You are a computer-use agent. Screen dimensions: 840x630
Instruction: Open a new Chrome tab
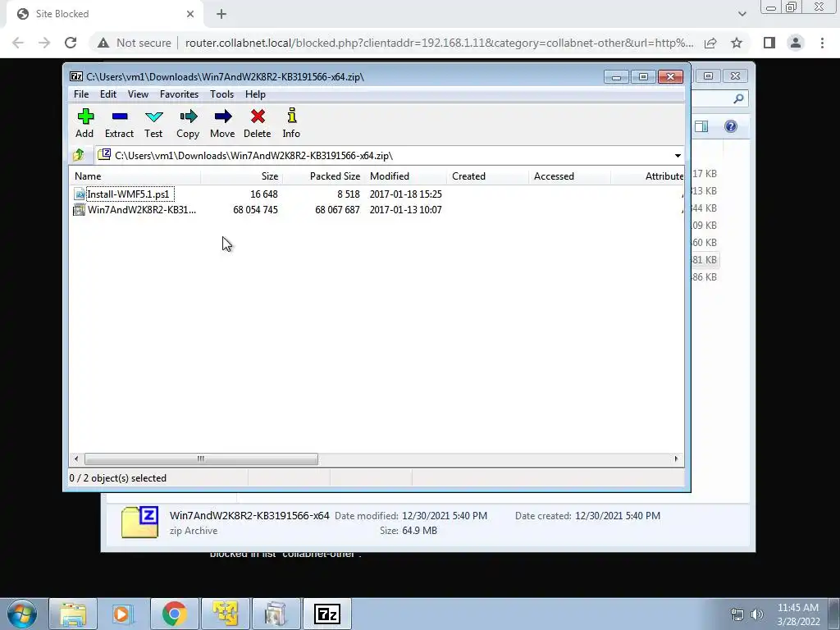pyautogui.click(x=221, y=14)
